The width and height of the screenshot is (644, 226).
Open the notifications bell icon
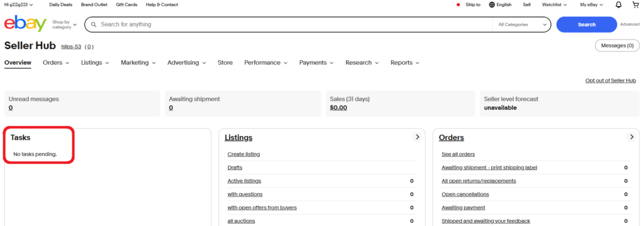click(619, 5)
